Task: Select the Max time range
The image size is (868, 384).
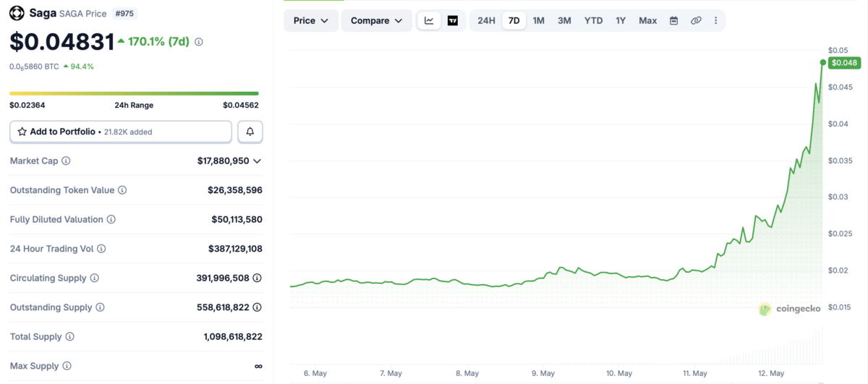Action: click(x=648, y=20)
